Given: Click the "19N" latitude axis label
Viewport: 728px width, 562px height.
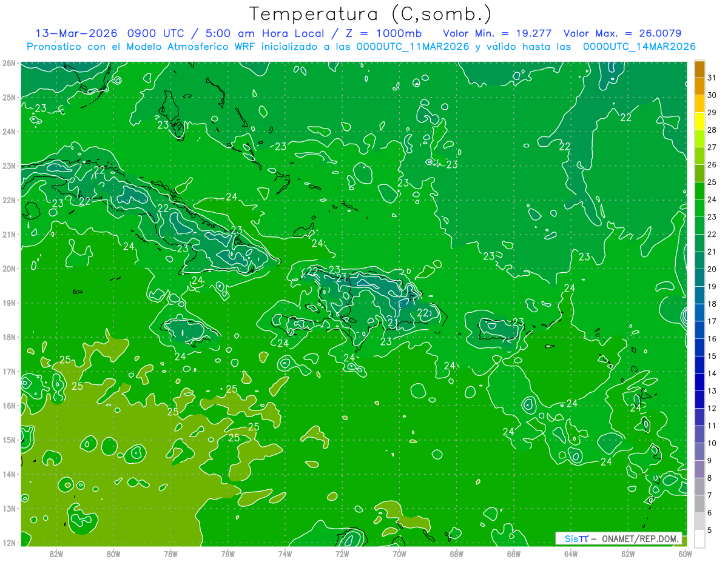Looking at the screenshot, I should tap(9, 303).
